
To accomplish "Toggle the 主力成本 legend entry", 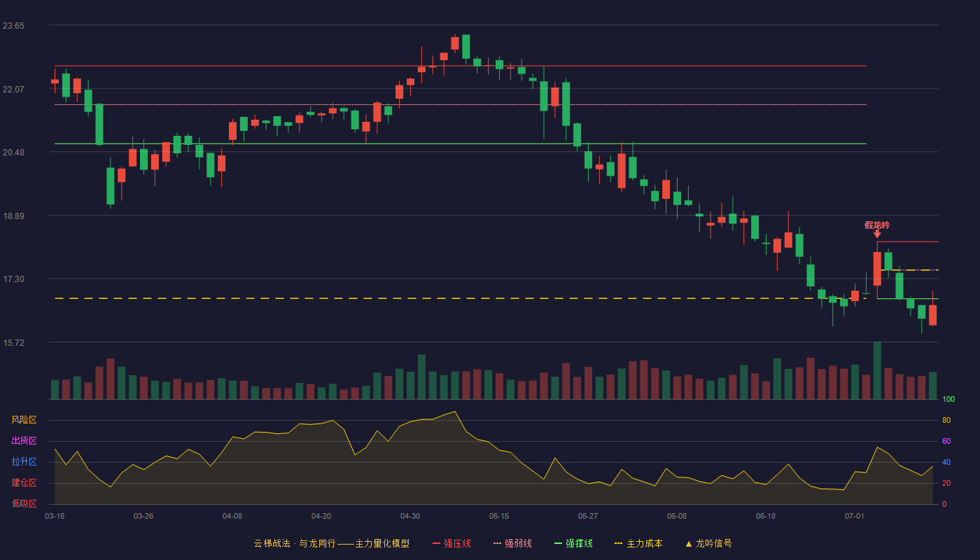I will [x=638, y=543].
